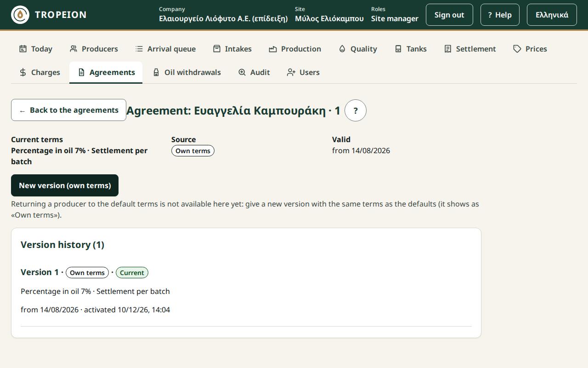
Task: Click the receipt icon beside Settlement
Action: point(448,49)
